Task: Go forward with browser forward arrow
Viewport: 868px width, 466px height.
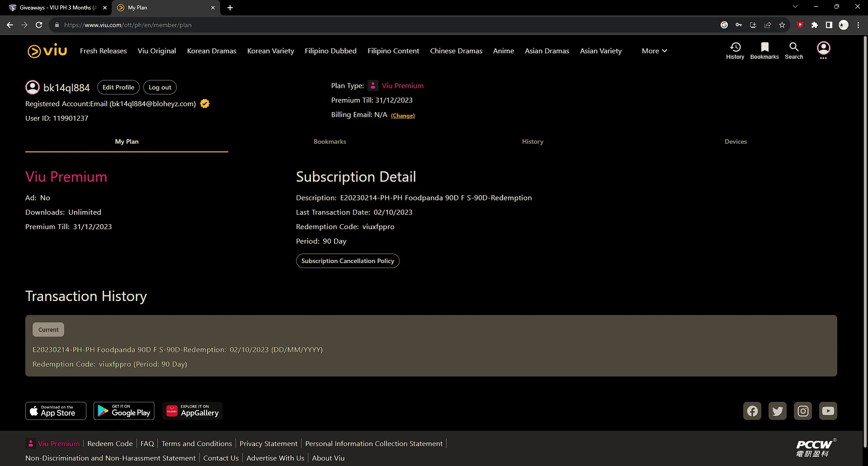Action: tap(24, 25)
